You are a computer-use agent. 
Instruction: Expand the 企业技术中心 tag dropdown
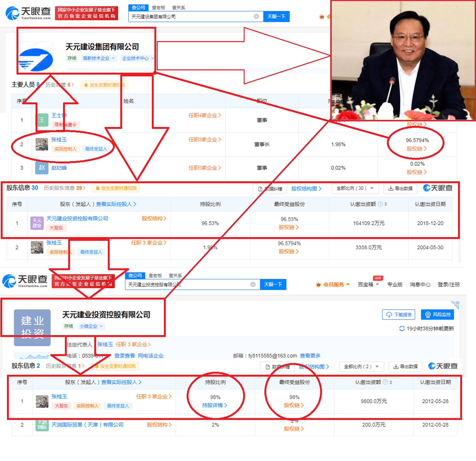[x=138, y=58]
